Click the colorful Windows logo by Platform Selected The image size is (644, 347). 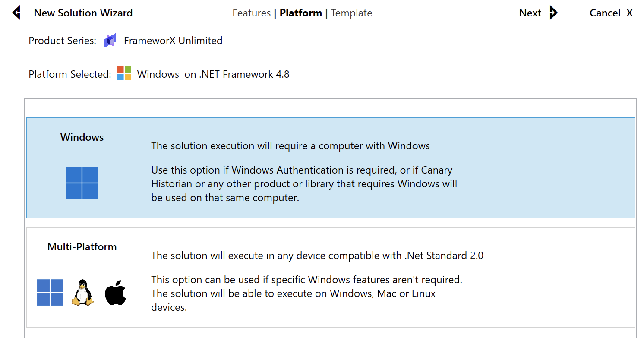coord(124,74)
